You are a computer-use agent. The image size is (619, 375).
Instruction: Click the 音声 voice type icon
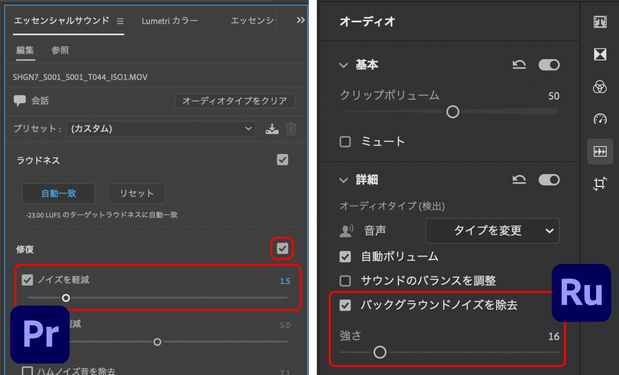(x=346, y=231)
